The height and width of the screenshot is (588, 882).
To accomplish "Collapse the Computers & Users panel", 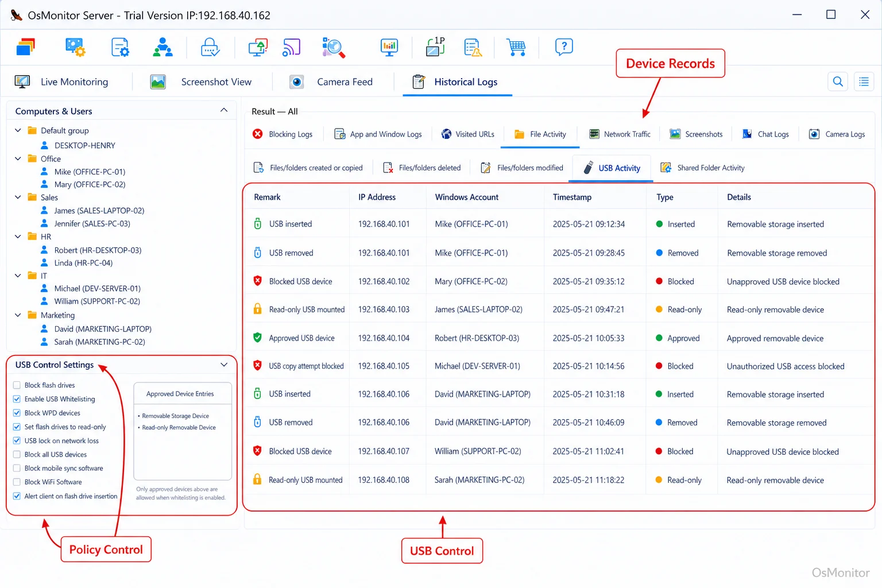I will (x=224, y=110).
